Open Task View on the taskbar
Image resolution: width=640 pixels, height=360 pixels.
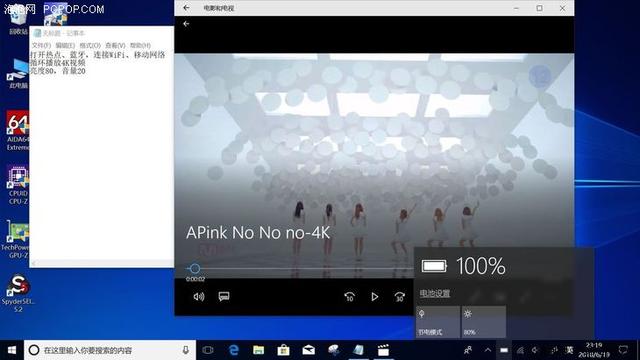point(208,350)
